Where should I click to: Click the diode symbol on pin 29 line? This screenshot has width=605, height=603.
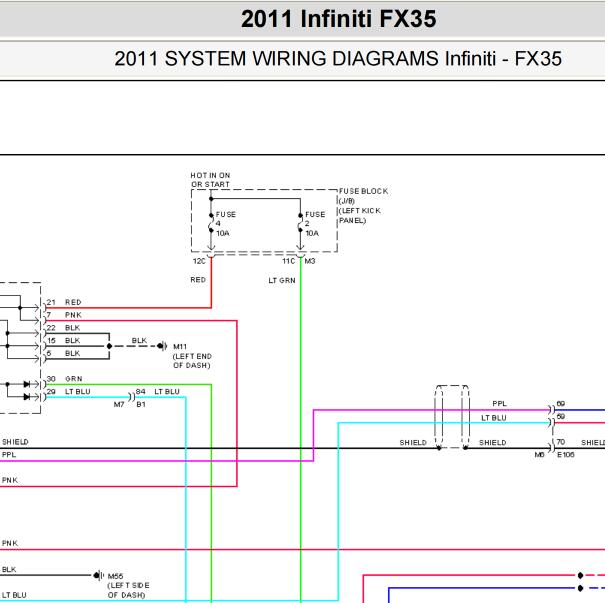tap(27, 397)
